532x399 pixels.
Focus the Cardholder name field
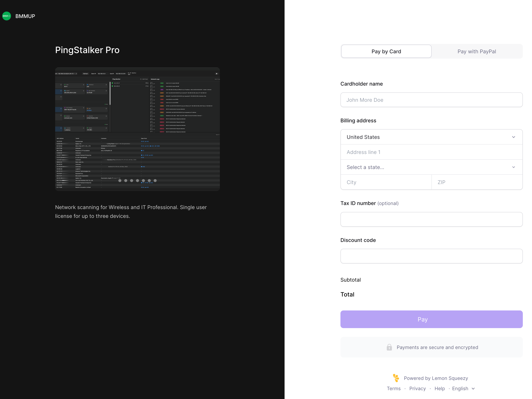pos(431,100)
